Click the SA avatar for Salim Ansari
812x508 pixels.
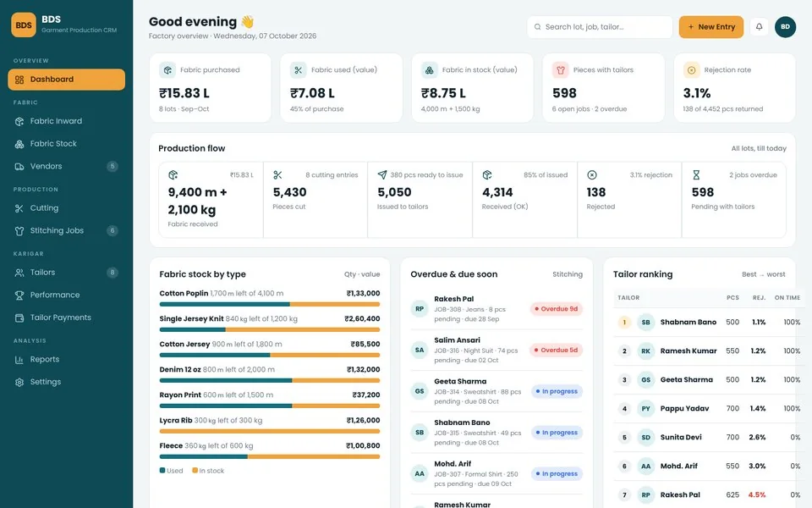click(420, 351)
